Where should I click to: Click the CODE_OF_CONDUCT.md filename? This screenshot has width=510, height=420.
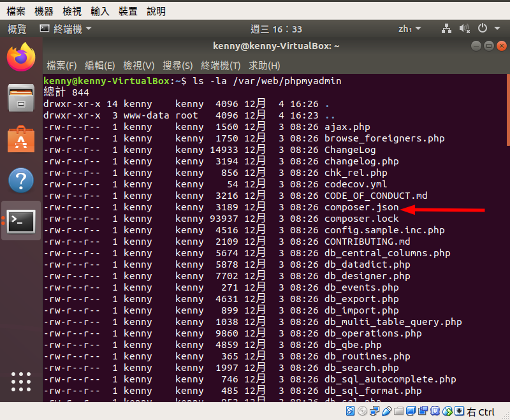tap(375, 196)
